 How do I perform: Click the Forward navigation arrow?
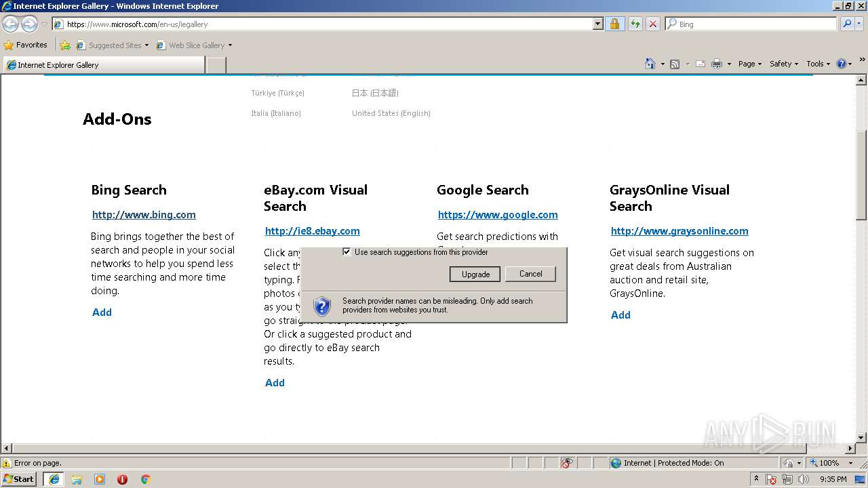29,24
